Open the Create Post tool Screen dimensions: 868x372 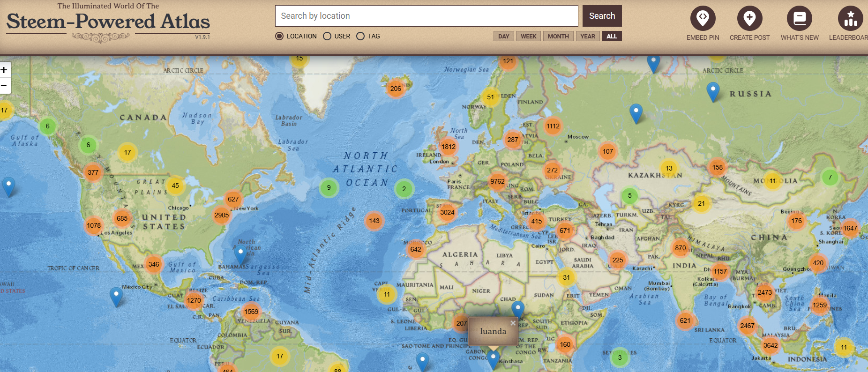(x=749, y=23)
